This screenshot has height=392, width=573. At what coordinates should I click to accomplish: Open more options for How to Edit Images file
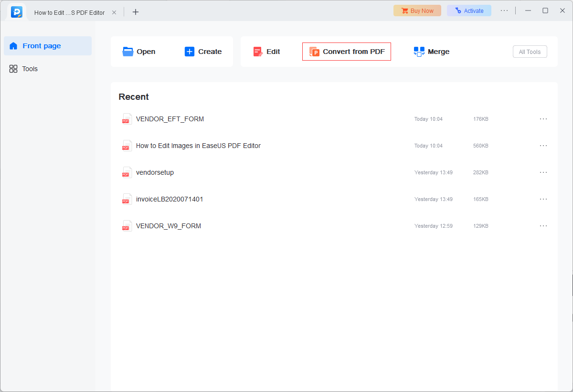543,146
